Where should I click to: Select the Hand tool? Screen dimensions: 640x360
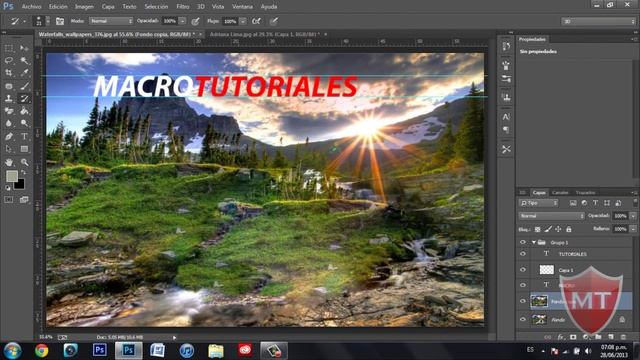coord(9,162)
